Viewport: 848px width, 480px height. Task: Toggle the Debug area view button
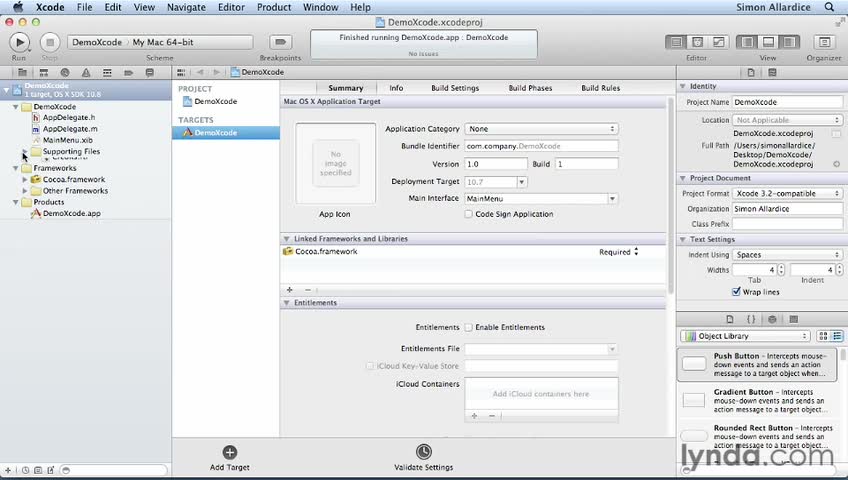point(768,42)
